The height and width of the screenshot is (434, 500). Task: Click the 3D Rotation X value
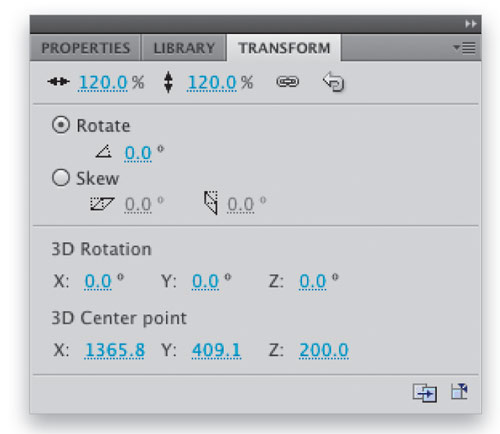coord(98,281)
